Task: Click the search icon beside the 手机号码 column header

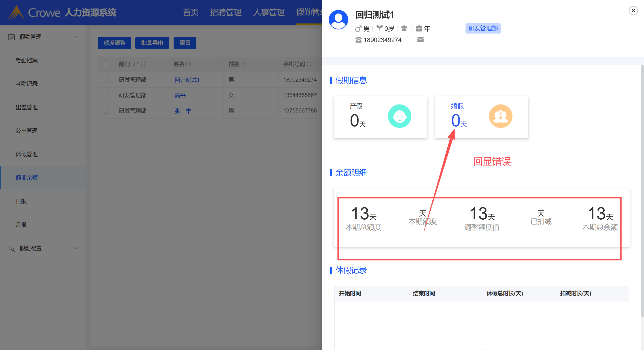Action: [x=309, y=64]
